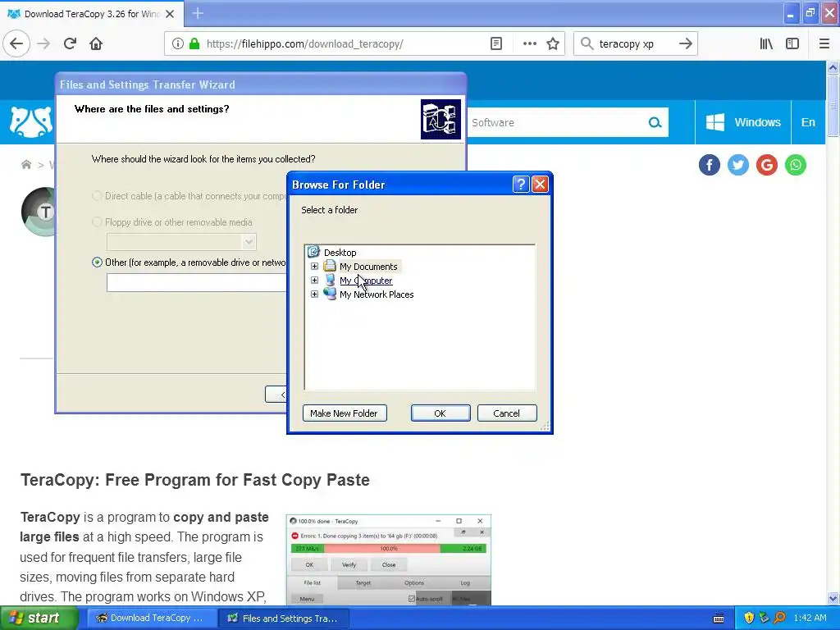Click the 1:42 AM taskbar clock
The height and width of the screenshot is (630, 840).
[x=810, y=619]
